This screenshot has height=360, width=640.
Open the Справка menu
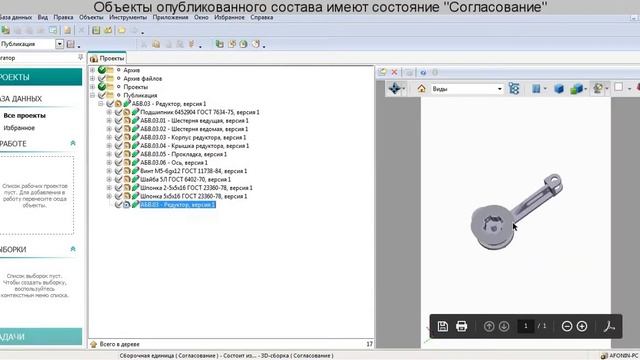click(262, 17)
